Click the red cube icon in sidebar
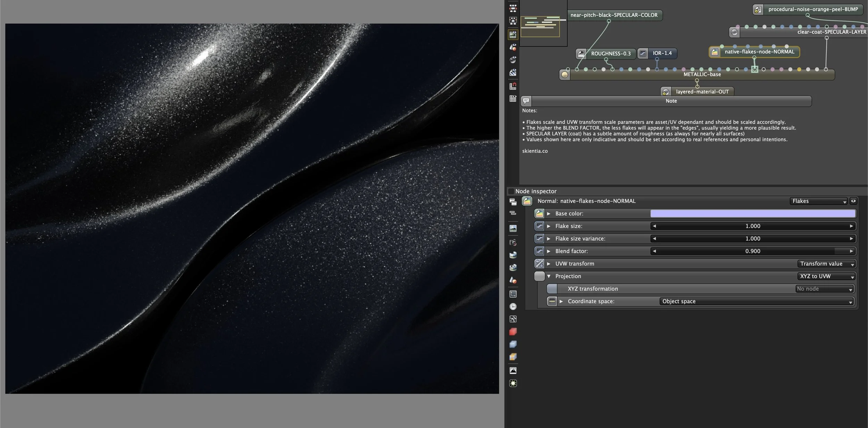This screenshot has height=428, width=868. coord(513,332)
